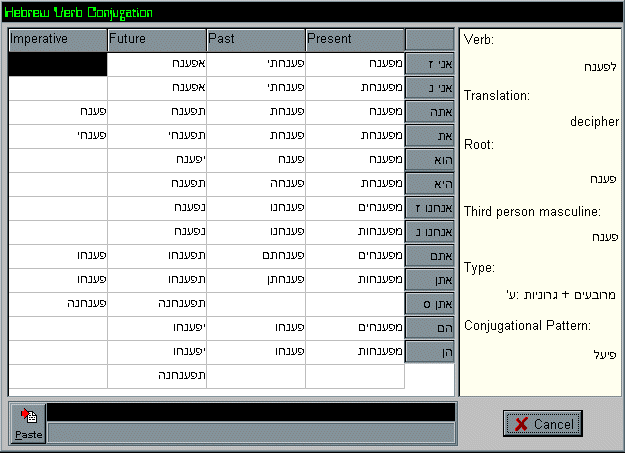Click the אנחנו נ row header
Image resolution: width=625 pixels, height=453 pixels.
pyautogui.click(x=430, y=232)
